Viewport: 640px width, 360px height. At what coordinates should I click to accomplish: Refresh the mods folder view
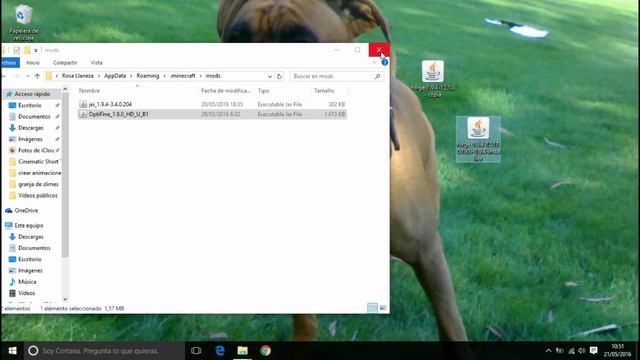tap(279, 76)
